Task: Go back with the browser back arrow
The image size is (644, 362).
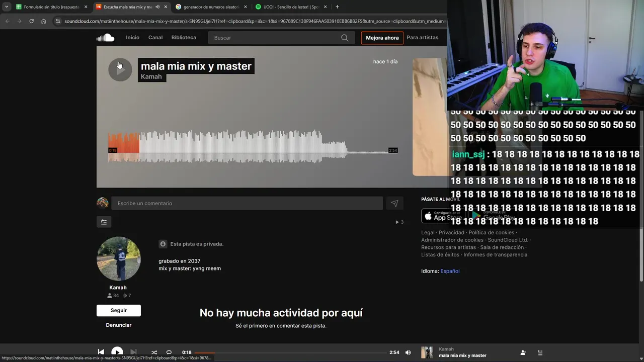Action: [7, 21]
